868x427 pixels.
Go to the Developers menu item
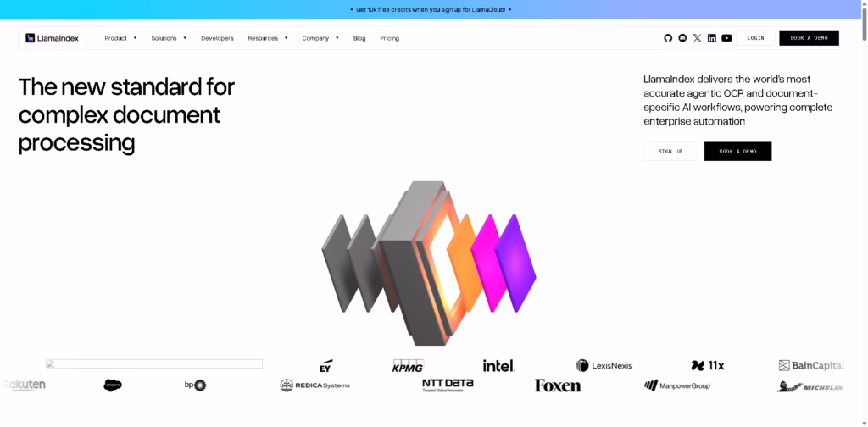[217, 38]
